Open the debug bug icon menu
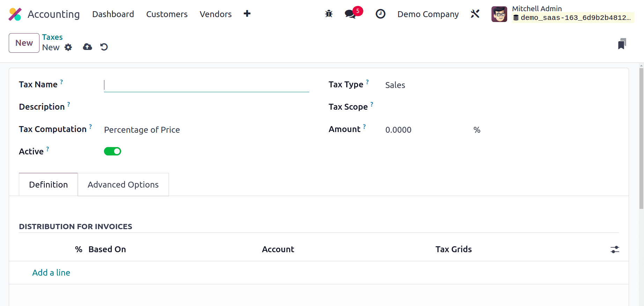Screen dimensions: 644x306 coord(329,14)
